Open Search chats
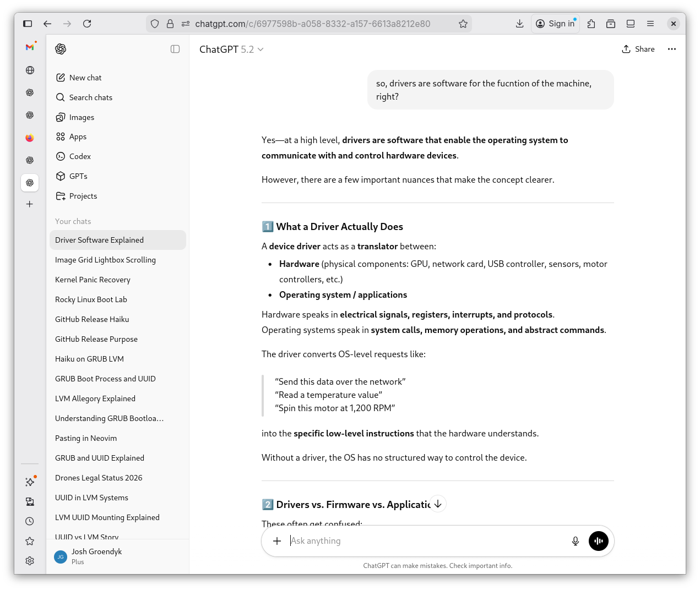Screen dimensions: 700x590 90,97
